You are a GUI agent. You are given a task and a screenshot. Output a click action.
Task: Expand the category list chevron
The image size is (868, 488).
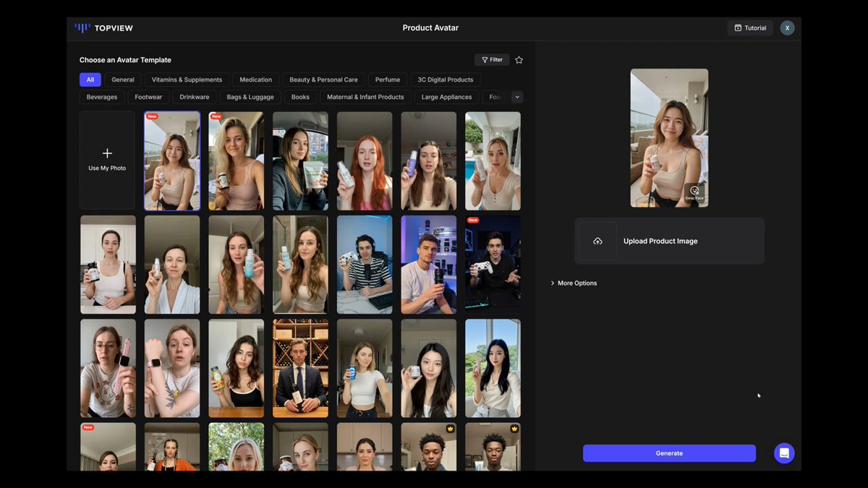tap(517, 97)
